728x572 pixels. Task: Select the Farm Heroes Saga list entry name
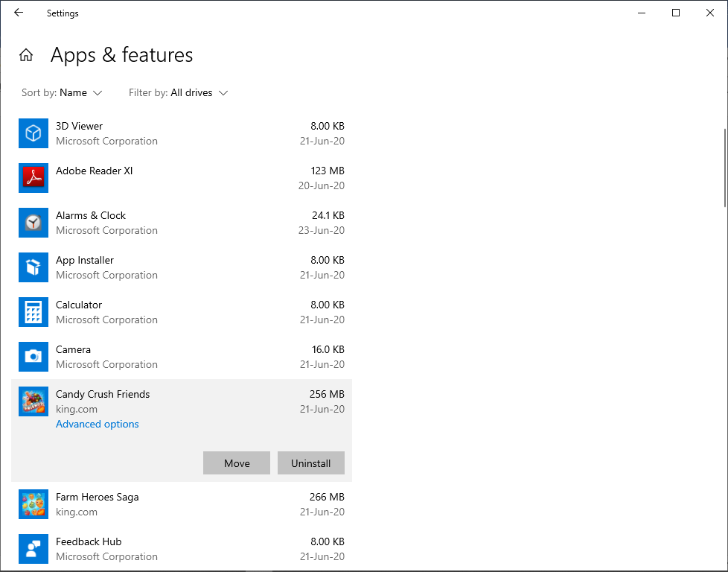pos(98,498)
